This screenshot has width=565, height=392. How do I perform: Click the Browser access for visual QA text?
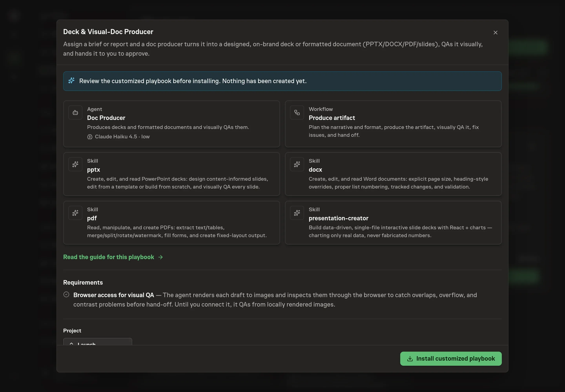click(x=114, y=295)
